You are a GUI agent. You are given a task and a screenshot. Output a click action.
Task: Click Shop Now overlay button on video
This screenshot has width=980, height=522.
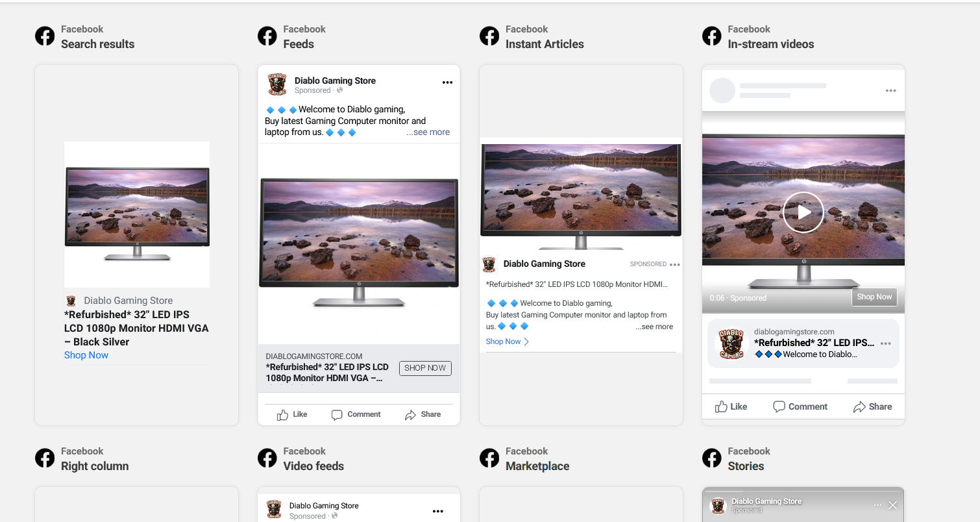(x=874, y=297)
